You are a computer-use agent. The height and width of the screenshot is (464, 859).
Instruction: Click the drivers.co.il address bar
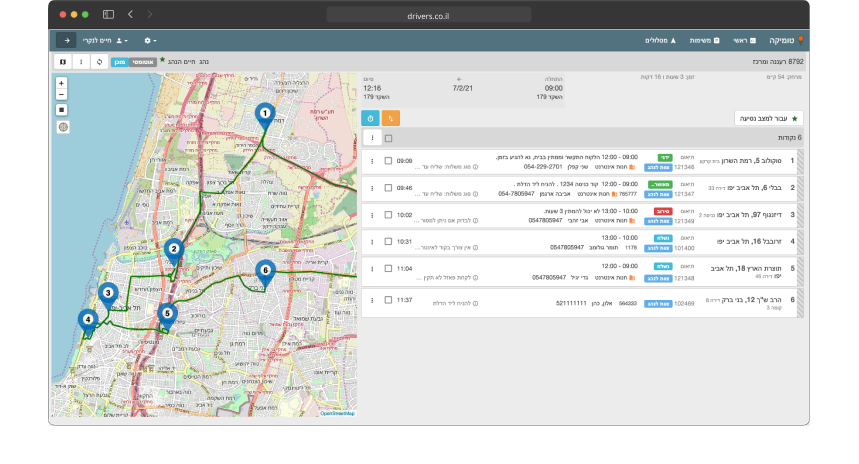428,15
